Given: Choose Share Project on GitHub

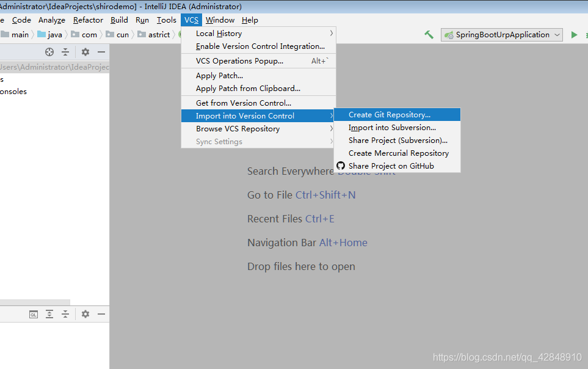Looking at the screenshot, I should tap(397, 166).
